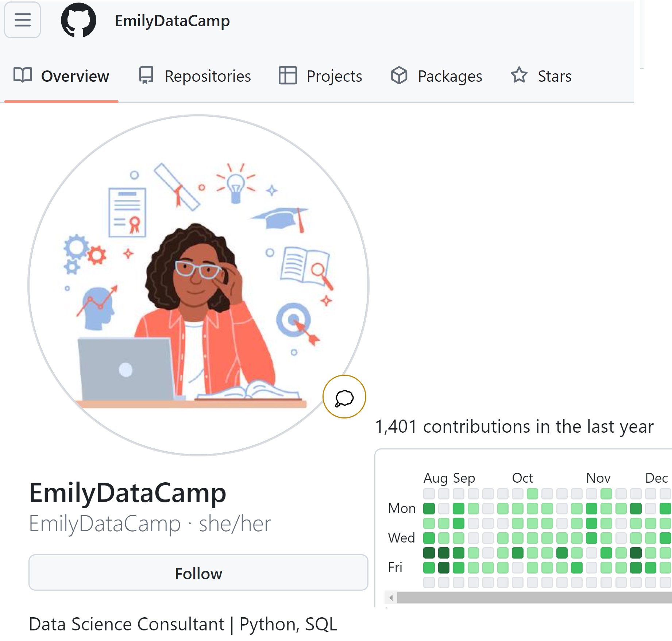Click the repository icon next to Repositories
This screenshot has width=672, height=641.
(x=145, y=76)
